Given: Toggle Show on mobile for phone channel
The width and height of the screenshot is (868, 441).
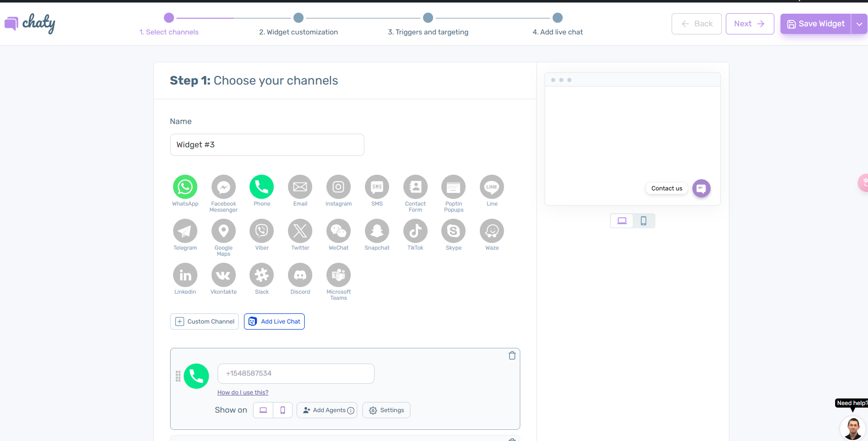Looking at the screenshot, I should pyautogui.click(x=283, y=410).
